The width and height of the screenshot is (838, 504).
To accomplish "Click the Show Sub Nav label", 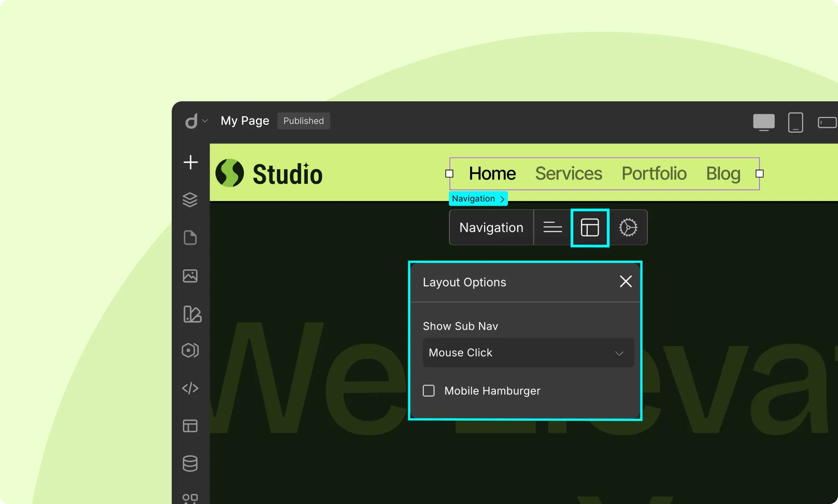I will (460, 326).
